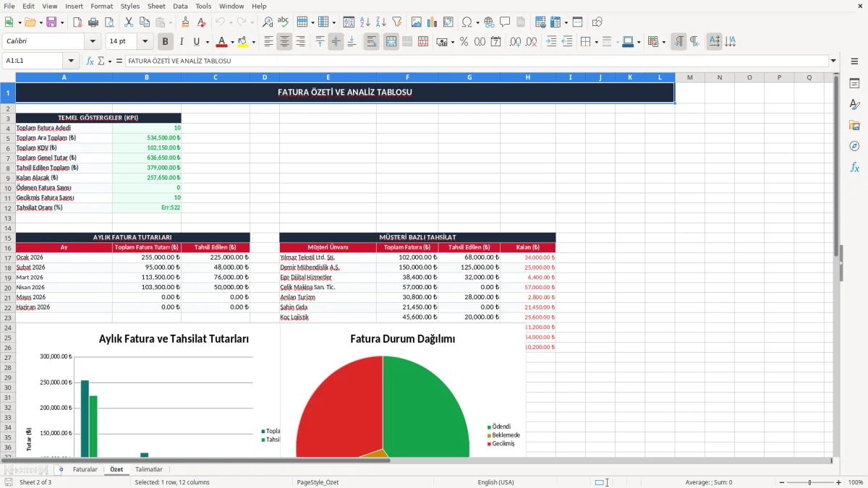This screenshot has height=488, width=868.
Task: Toggle Align Right
Action: [x=300, y=42]
